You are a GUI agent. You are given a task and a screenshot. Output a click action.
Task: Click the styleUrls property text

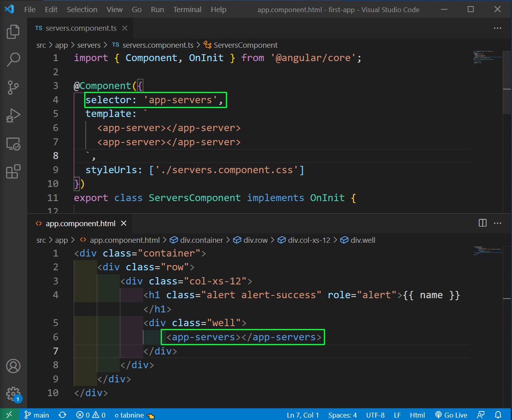tap(111, 170)
